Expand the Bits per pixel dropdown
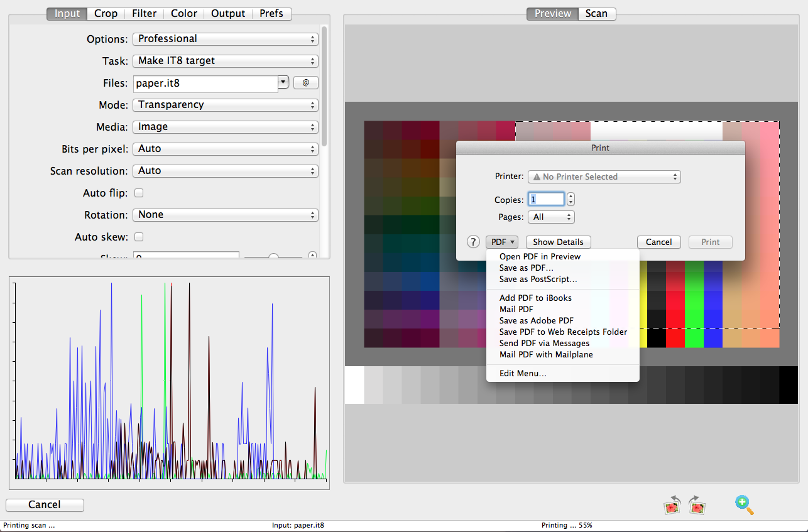The height and width of the screenshot is (532, 808). 226,149
